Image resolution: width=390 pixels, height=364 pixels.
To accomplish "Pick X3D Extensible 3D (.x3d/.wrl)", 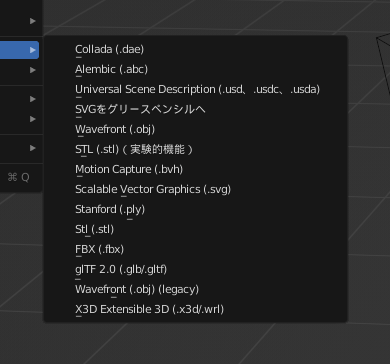I will pos(196,309).
